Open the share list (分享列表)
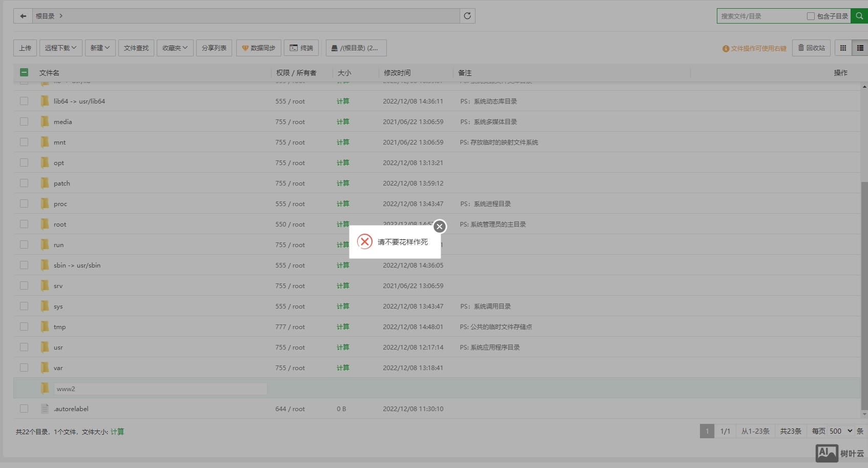868x468 pixels. (214, 48)
